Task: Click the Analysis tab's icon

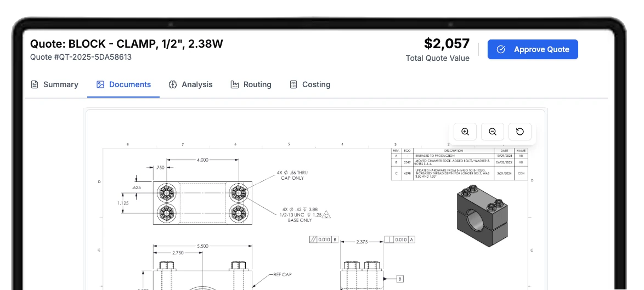Action: [x=173, y=84]
